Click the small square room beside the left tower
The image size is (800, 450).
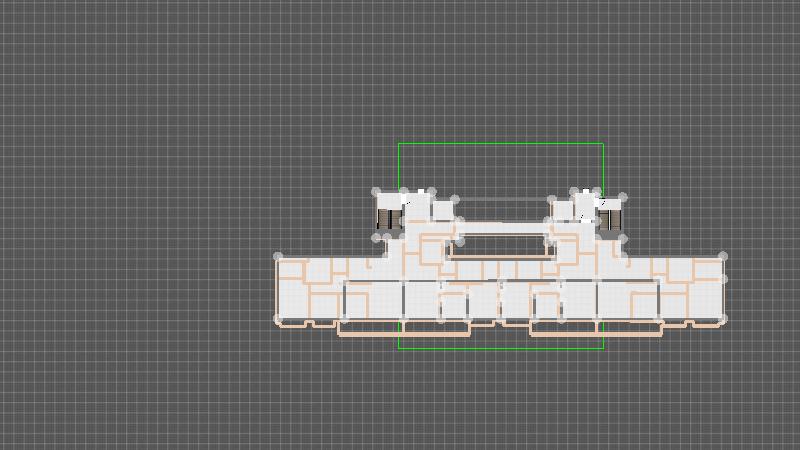tap(443, 211)
